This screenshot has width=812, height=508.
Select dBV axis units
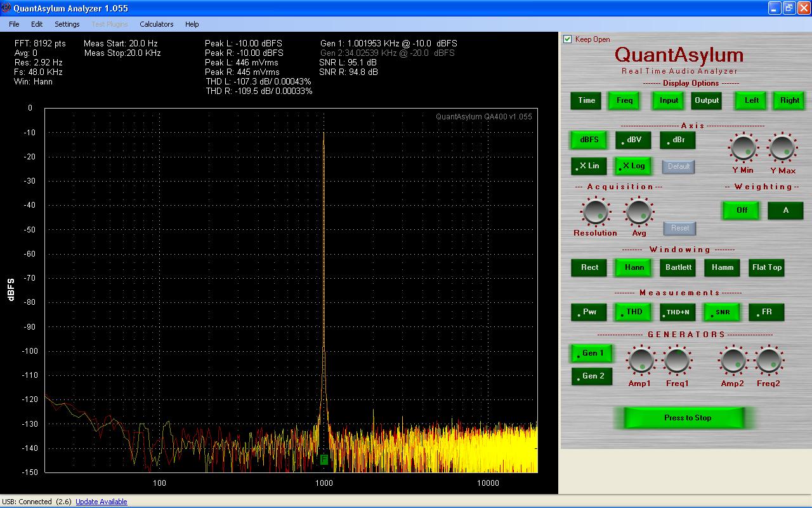[x=633, y=140]
